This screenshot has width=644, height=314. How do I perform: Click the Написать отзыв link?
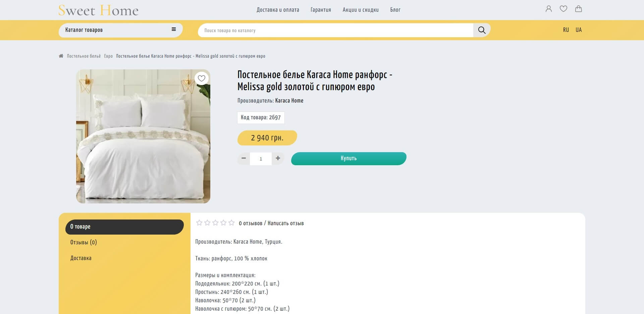tap(286, 223)
